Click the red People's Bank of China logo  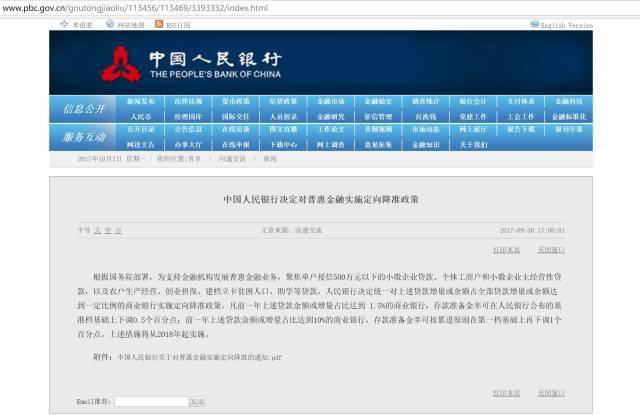(121, 64)
